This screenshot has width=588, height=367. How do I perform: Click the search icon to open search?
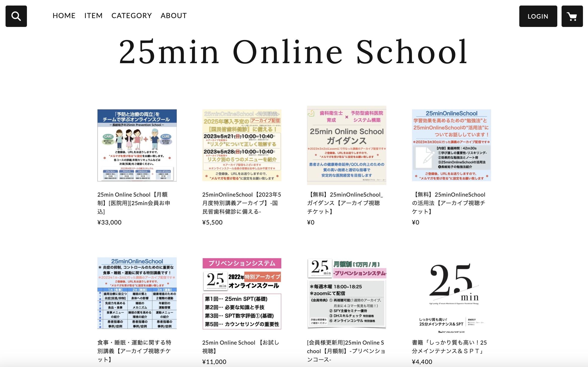tap(16, 16)
